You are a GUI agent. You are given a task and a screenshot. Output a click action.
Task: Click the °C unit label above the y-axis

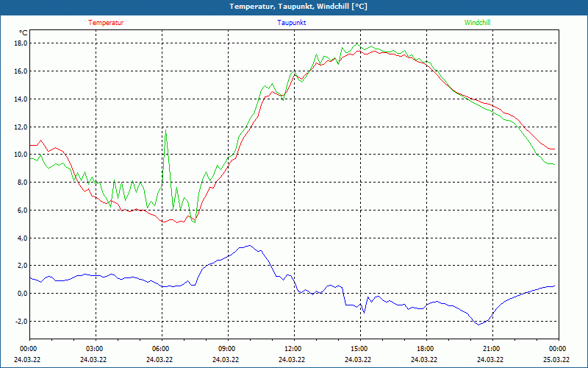[x=24, y=33]
